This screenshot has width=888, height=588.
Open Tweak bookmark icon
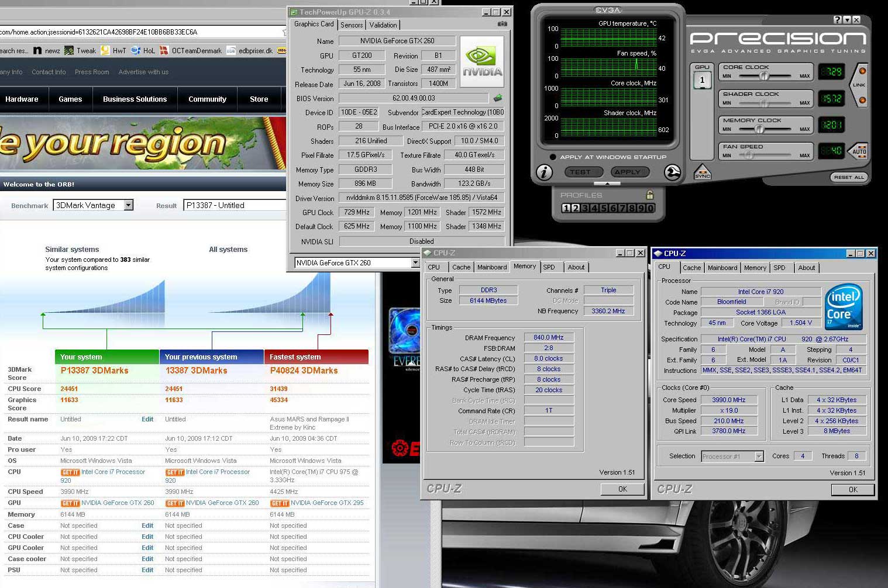pos(69,51)
